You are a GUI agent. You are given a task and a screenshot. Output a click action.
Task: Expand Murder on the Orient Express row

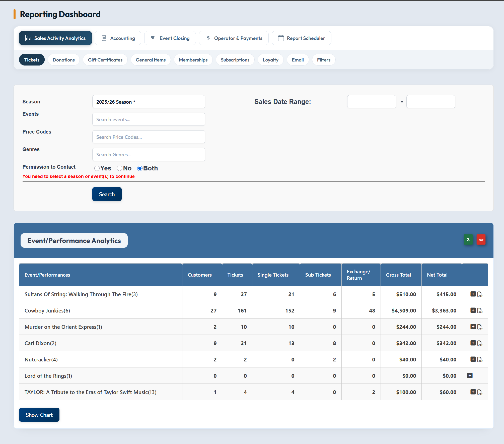[473, 327]
